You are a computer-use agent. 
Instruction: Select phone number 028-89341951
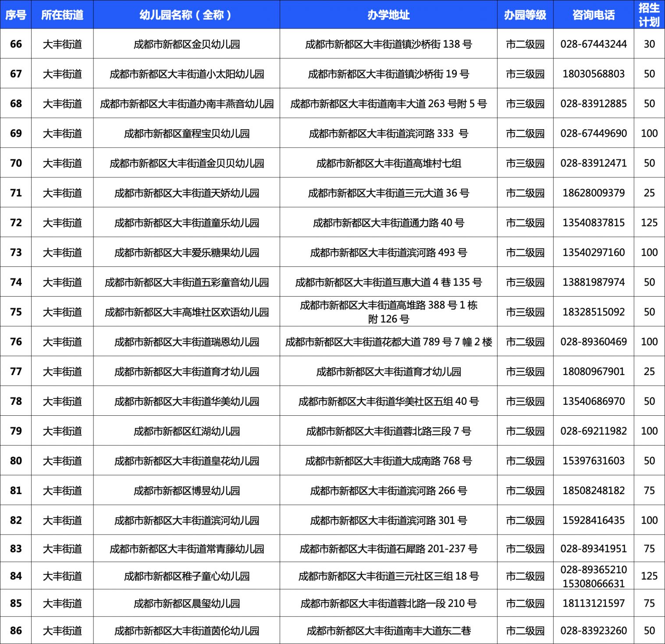(x=594, y=549)
